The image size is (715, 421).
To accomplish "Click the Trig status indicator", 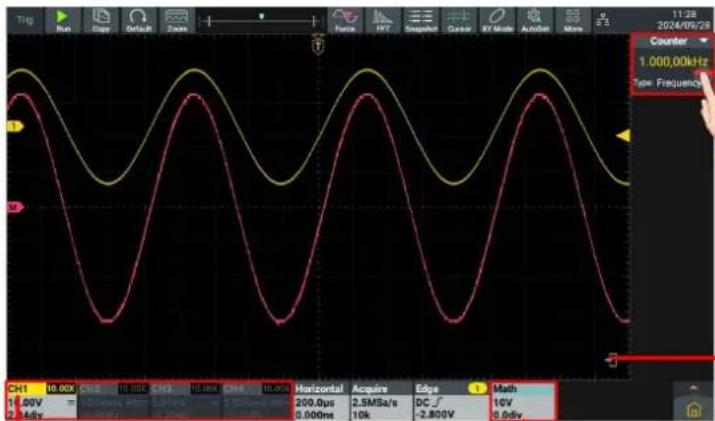I will coord(25,20).
